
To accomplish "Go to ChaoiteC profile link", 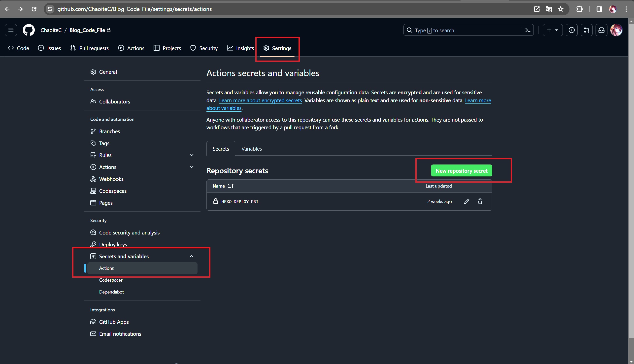I will [x=51, y=30].
